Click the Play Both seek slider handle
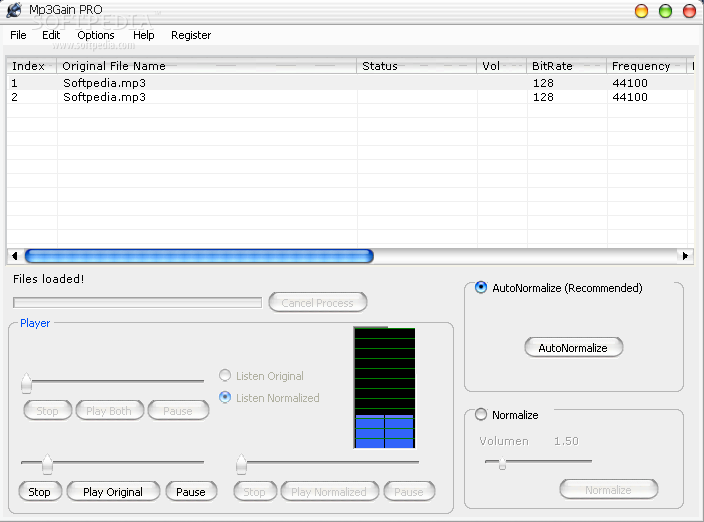The width and height of the screenshot is (704, 522). (26, 383)
